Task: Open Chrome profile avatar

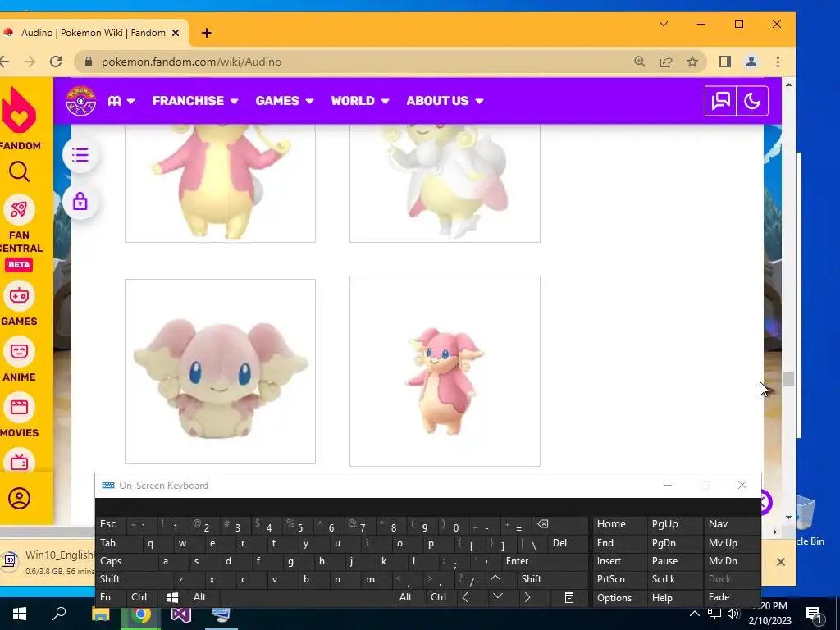Action: click(751, 62)
